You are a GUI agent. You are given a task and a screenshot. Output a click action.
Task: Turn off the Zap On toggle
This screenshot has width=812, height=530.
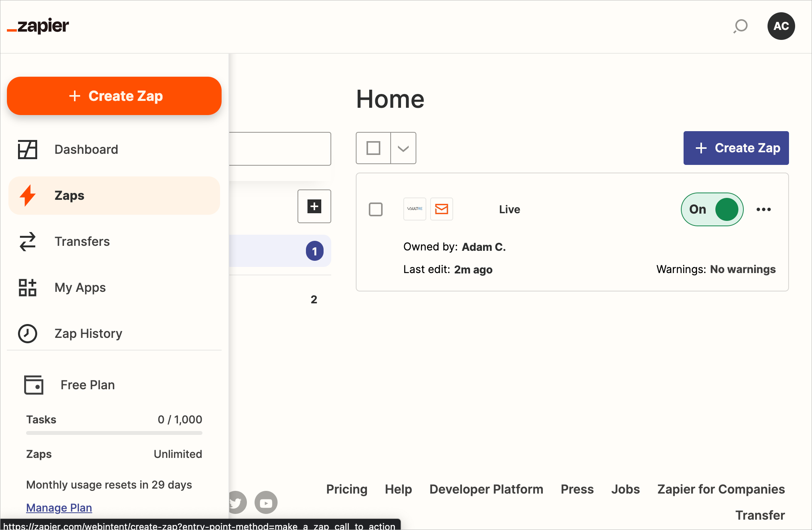[712, 209]
